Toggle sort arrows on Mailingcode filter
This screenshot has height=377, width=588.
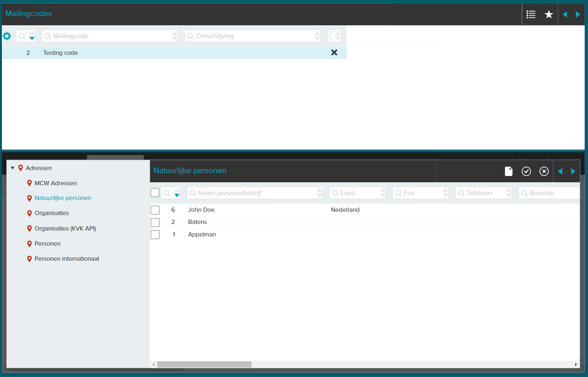click(x=175, y=36)
